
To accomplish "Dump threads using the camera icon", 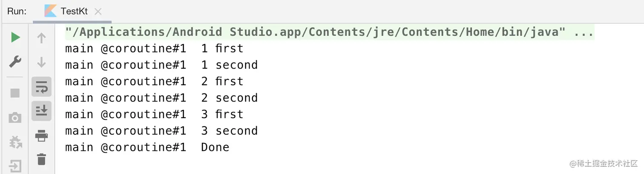I will click(x=15, y=118).
